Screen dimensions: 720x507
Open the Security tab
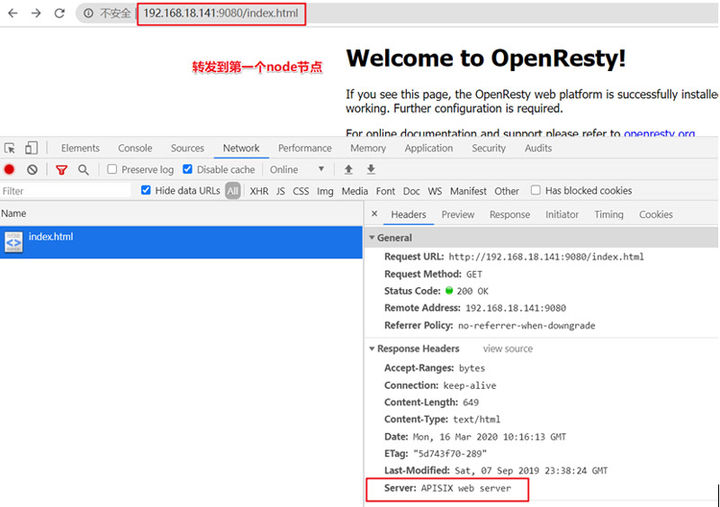click(489, 148)
